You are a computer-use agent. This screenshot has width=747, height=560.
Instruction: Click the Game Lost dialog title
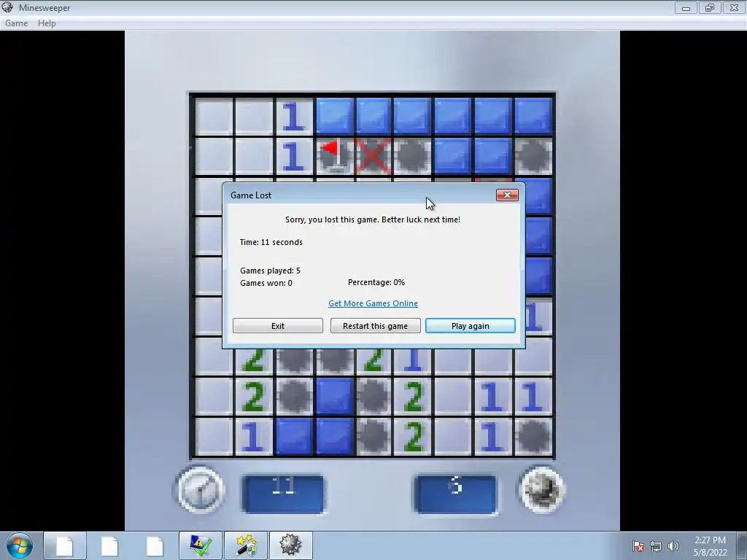click(251, 195)
